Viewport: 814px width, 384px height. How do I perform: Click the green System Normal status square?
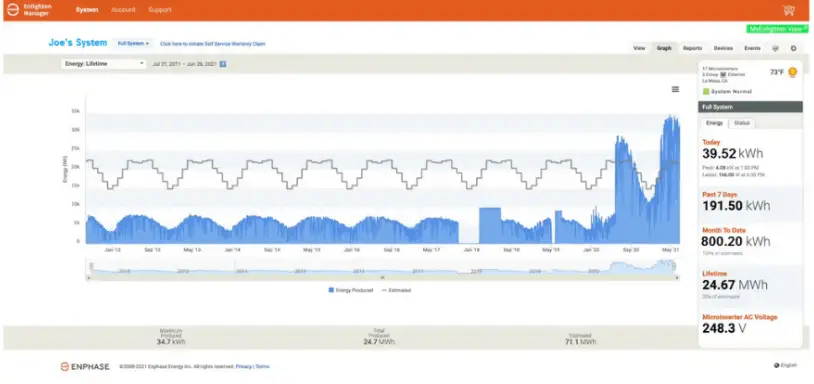(706, 91)
